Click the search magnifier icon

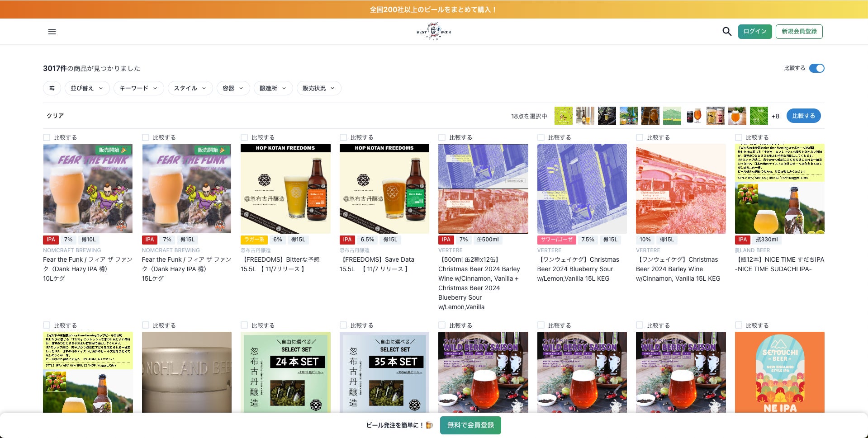(727, 32)
